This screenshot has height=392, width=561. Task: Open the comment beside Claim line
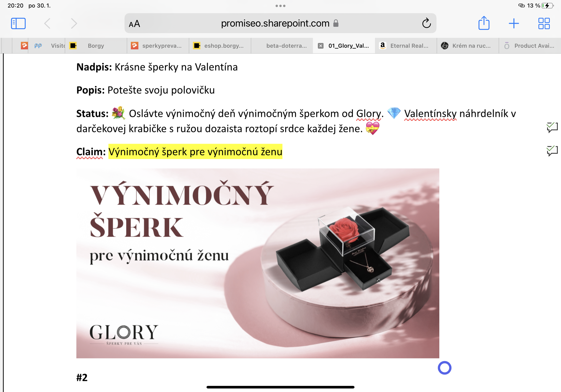tap(552, 151)
